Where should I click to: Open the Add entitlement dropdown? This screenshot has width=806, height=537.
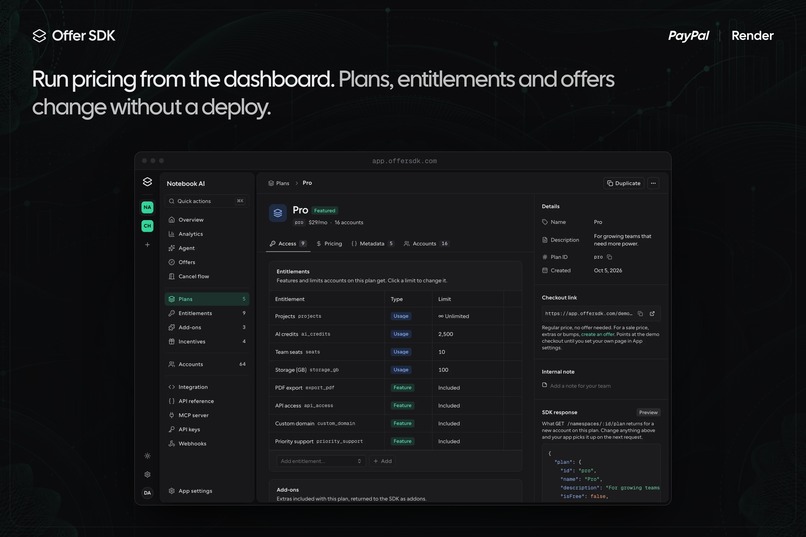[320, 461]
